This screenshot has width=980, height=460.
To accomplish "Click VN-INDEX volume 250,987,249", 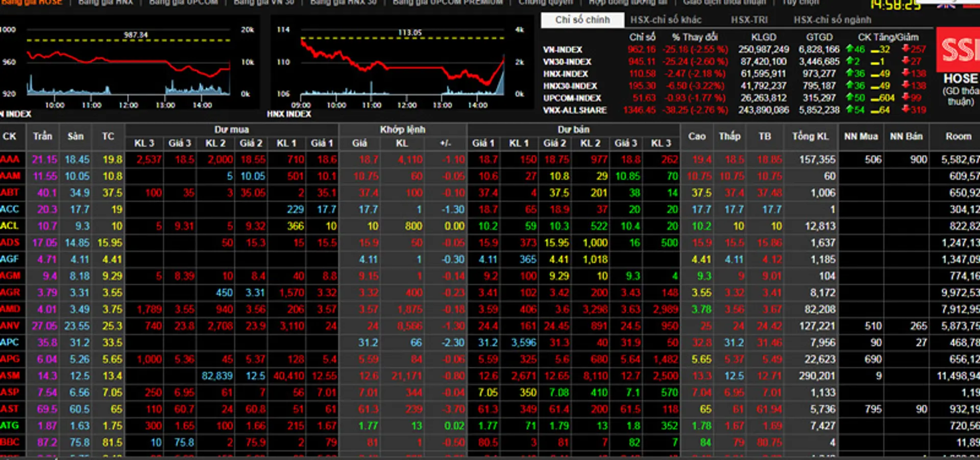I will [764, 49].
